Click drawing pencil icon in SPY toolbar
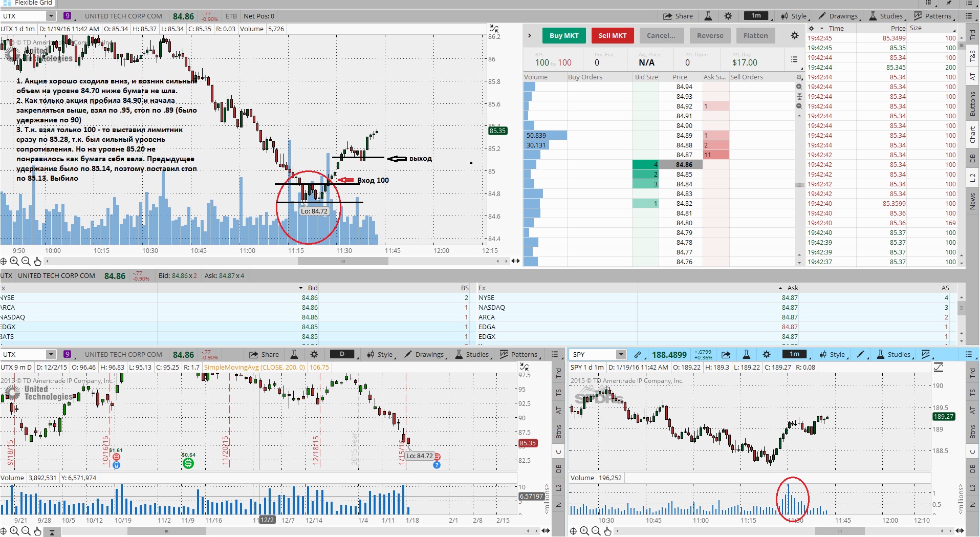This screenshot has width=980, height=537. (x=861, y=355)
